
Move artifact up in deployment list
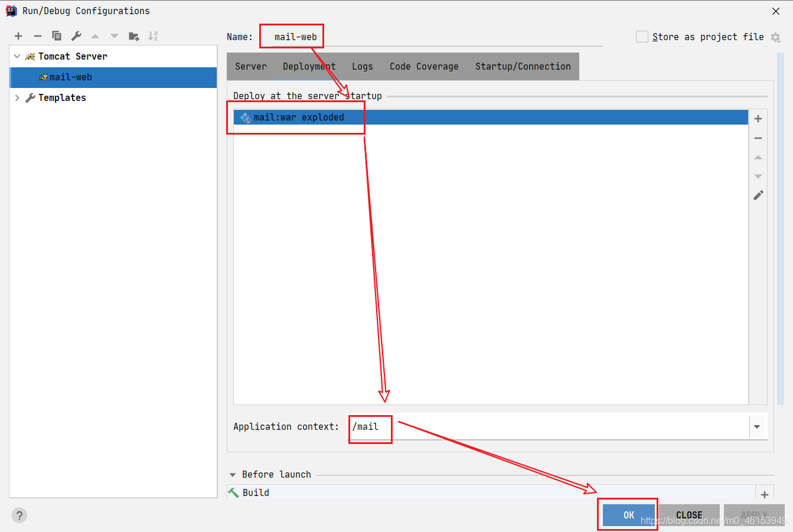click(x=758, y=157)
